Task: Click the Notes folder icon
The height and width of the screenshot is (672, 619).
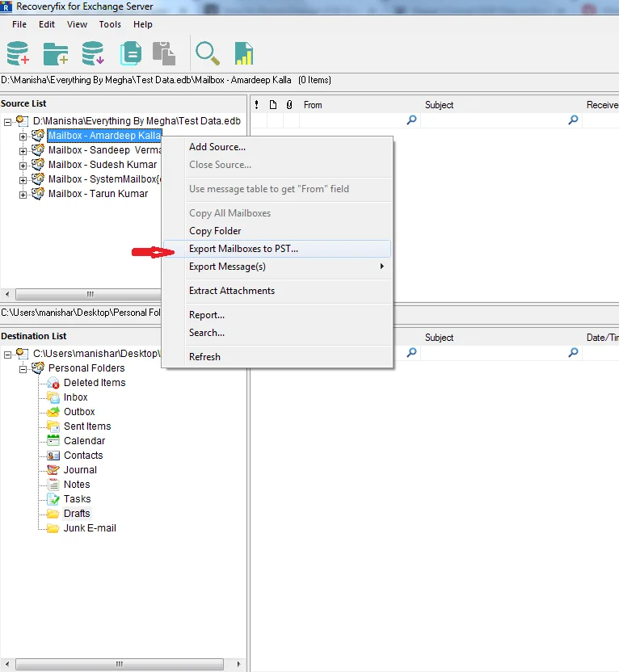Action: pos(53,485)
